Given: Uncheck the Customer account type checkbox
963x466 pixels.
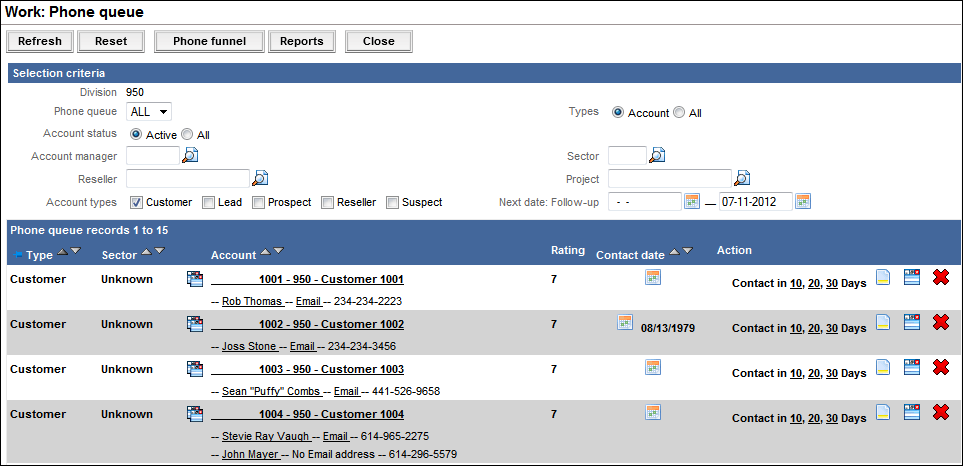Looking at the screenshot, I should click(x=137, y=202).
